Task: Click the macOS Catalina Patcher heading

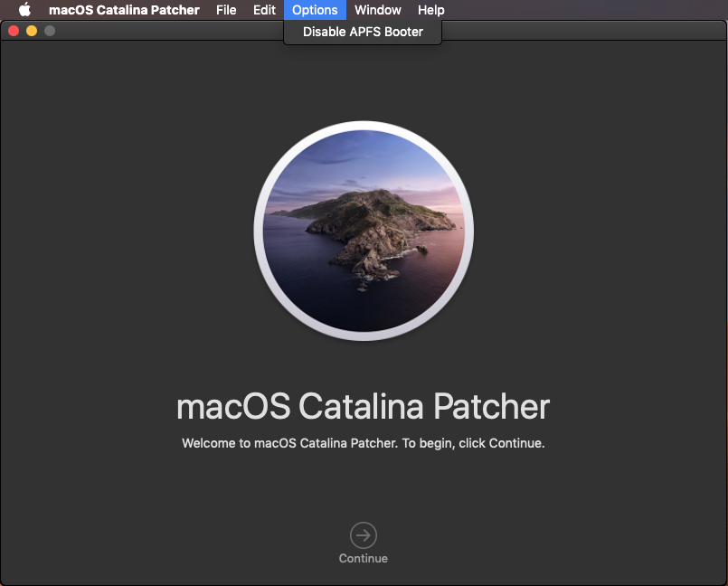Action: (363, 407)
